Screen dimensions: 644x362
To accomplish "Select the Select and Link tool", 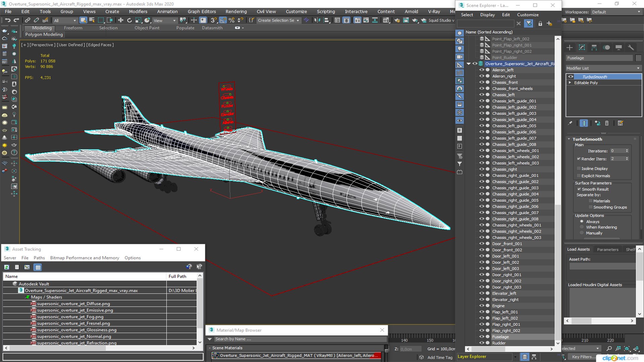I will [28, 20].
